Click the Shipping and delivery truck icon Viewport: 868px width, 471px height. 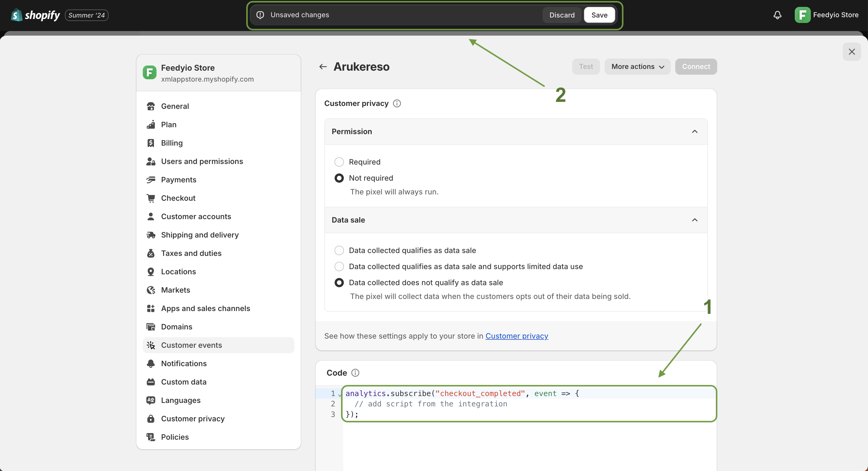(151, 235)
